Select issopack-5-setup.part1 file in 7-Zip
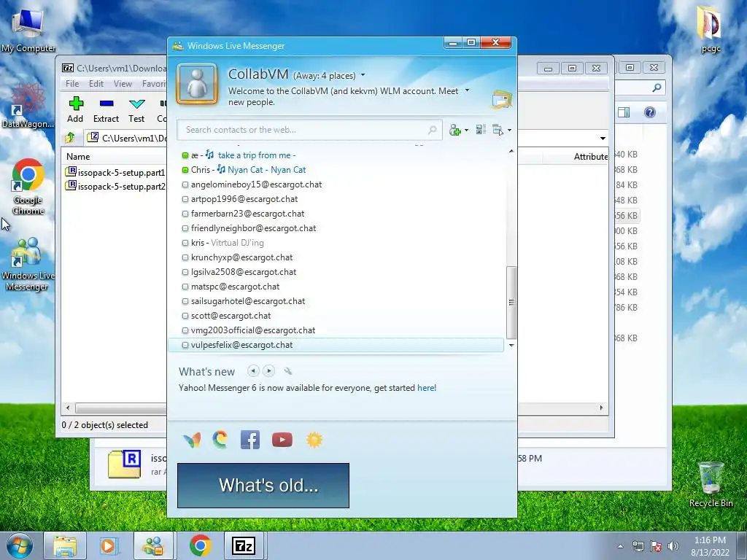Viewport: 747px width, 560px height. tap(116, 172)
